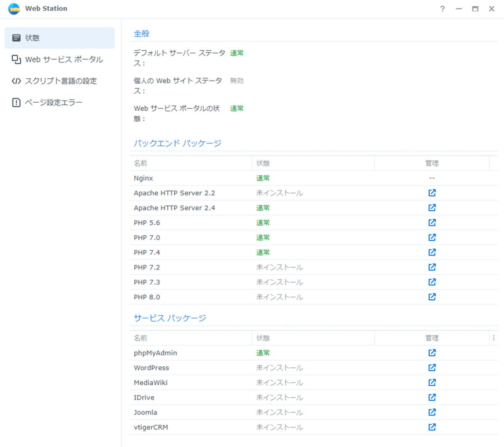This screenshot has height=447, width=504.
Task: Click the サービス パッケージ heading
Action: [x=170, y=318]
